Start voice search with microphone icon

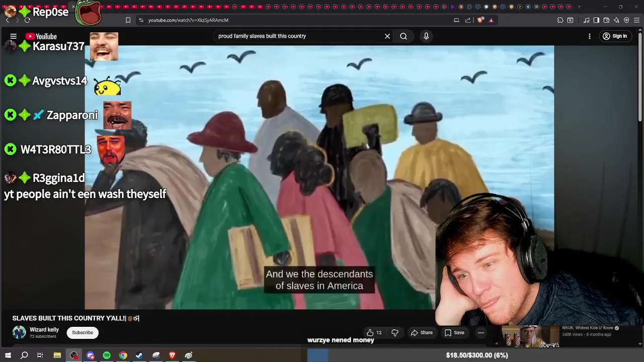(x=426, y=36)
